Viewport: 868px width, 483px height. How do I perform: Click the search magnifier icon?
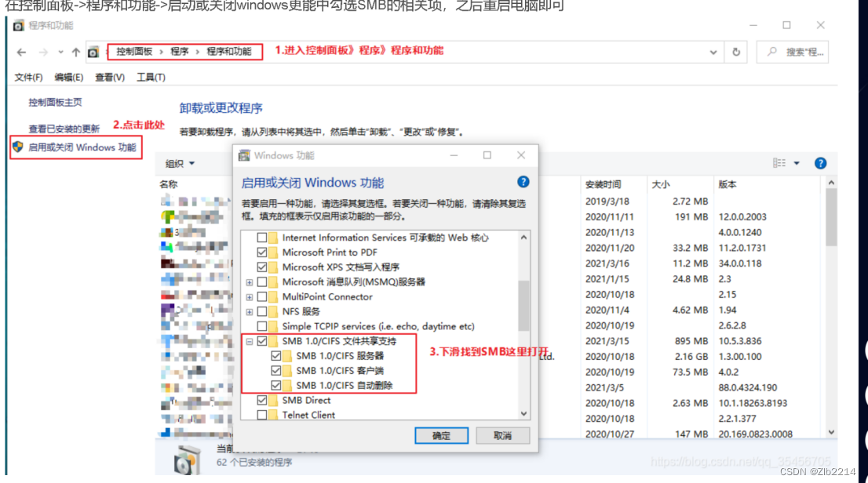click(771, 52)
